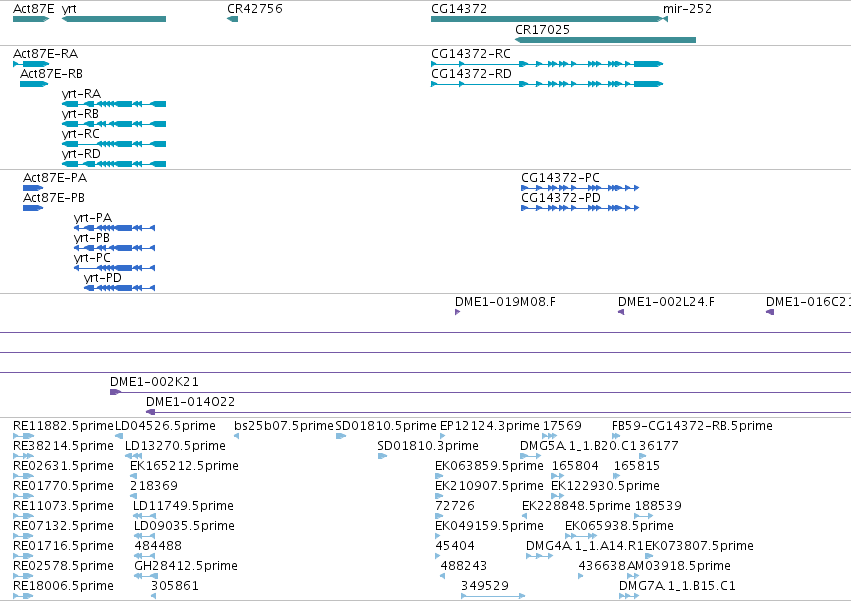
Task: Select the EK165212.5prime EST label
Action: point(185,466)
